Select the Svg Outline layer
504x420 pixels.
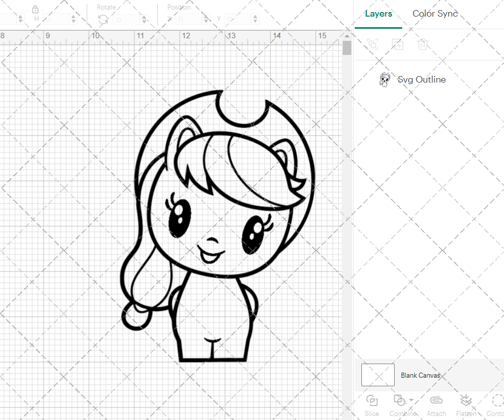coord(421,80)
